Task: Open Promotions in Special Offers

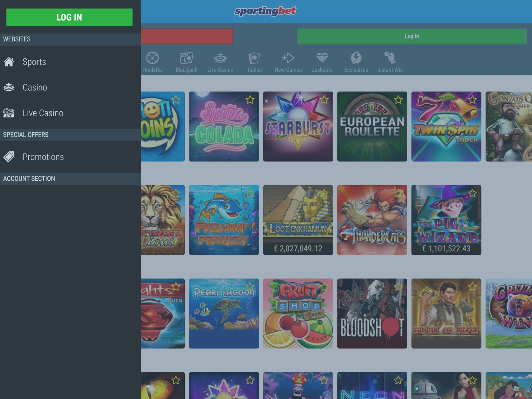Action: [x=43, y=157]
